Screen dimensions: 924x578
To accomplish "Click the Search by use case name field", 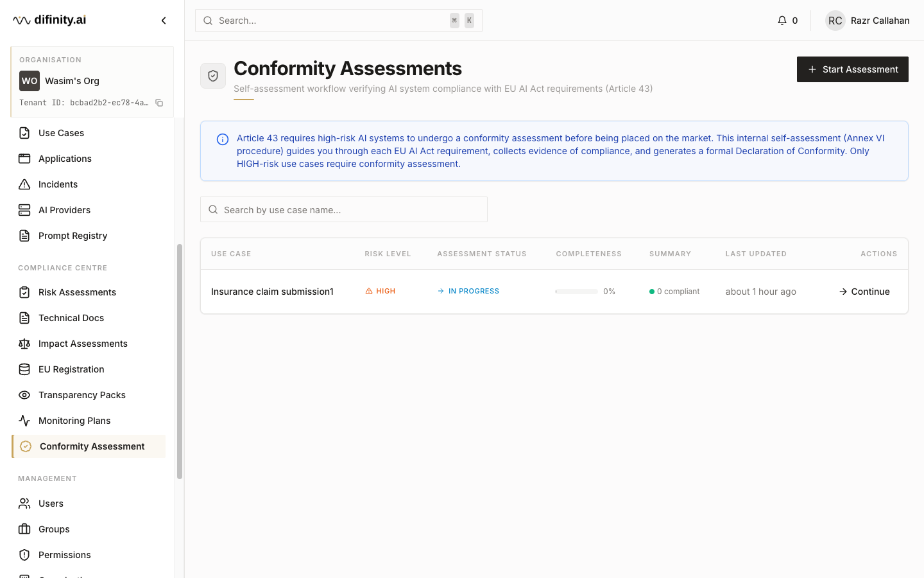I will click(x=344, y=209).
